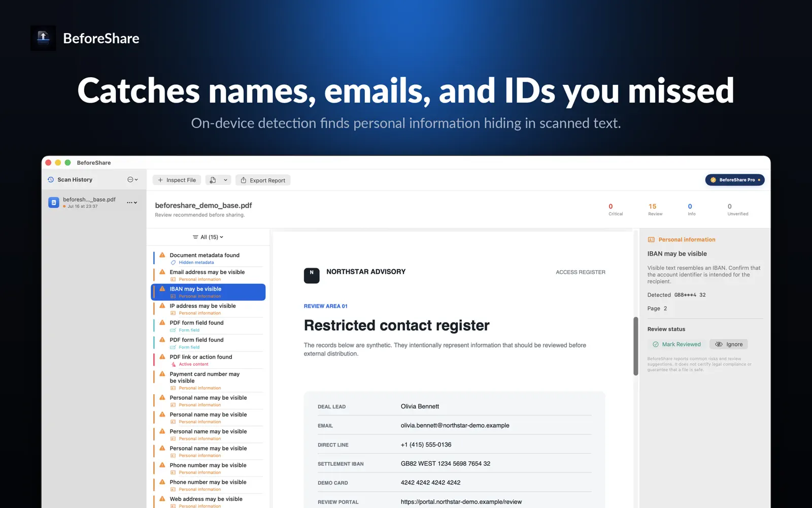Filter by Critical count
The width and height of the screenshot is (812, 508).
[615, 209]
